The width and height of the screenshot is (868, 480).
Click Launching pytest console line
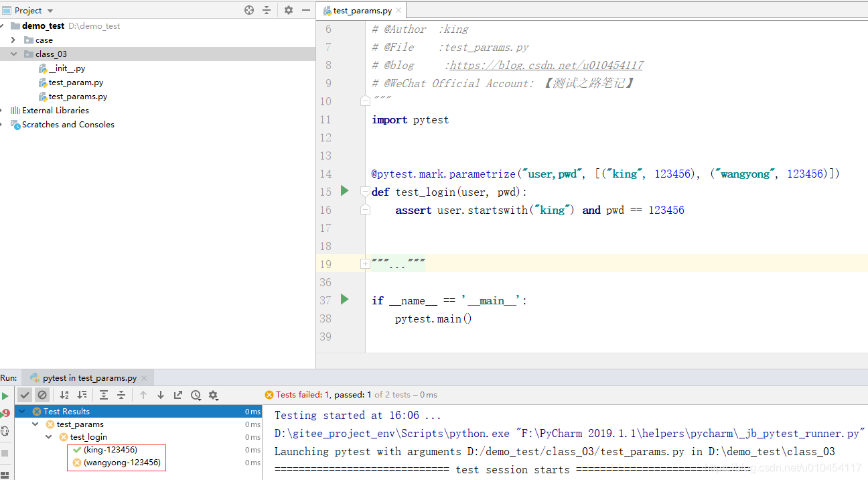555,452
